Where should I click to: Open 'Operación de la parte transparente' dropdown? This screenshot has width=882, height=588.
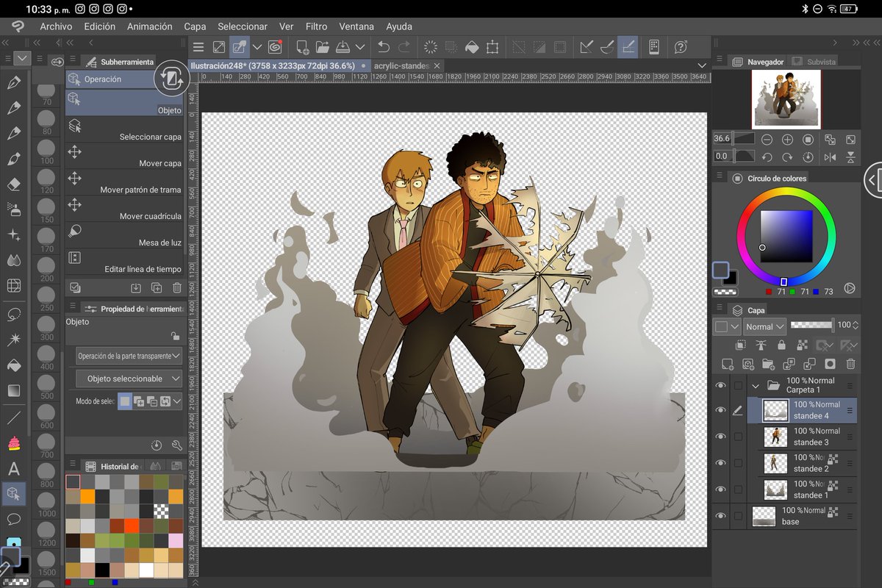click(x=129, y=356)
